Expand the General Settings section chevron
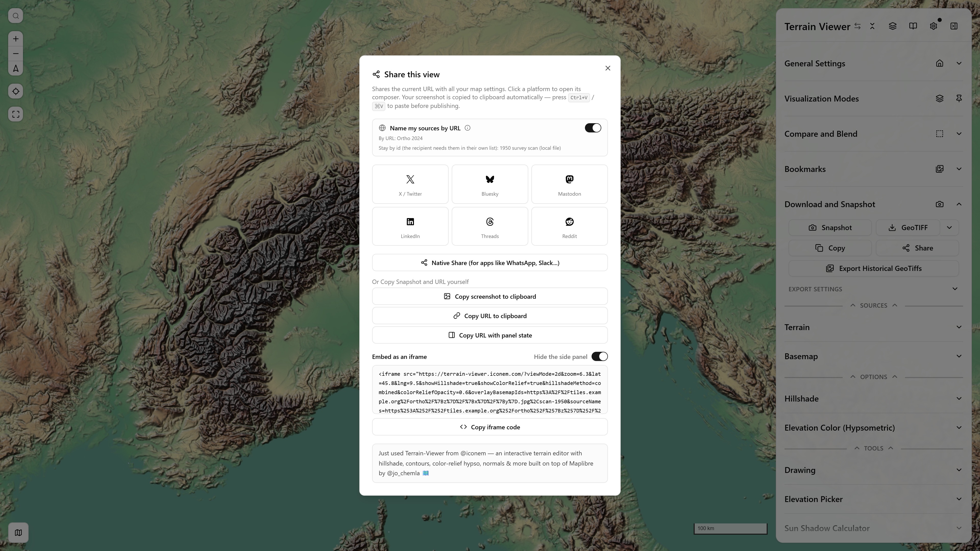Viewport: 980px width, 551px height. tap(959, 64)
